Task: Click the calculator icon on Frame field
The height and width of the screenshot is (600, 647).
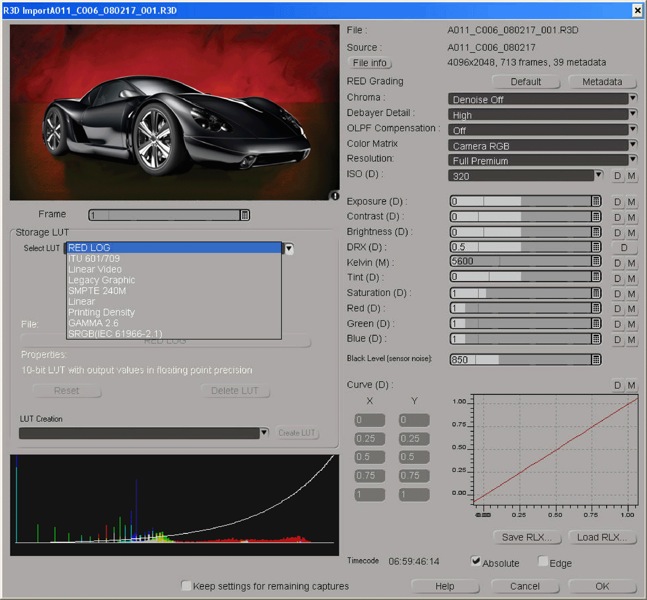Action: [x=245, y=215]
